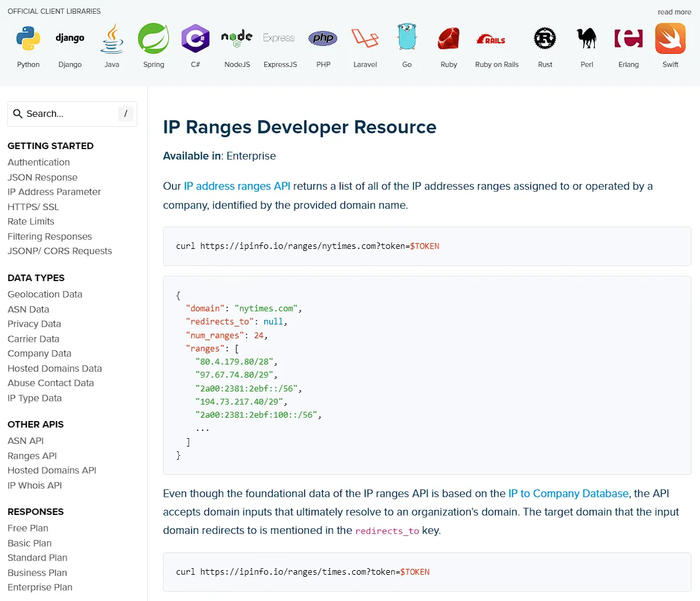Open JSON Response sidebar entry
700x601 pixels.
(43, 177)
